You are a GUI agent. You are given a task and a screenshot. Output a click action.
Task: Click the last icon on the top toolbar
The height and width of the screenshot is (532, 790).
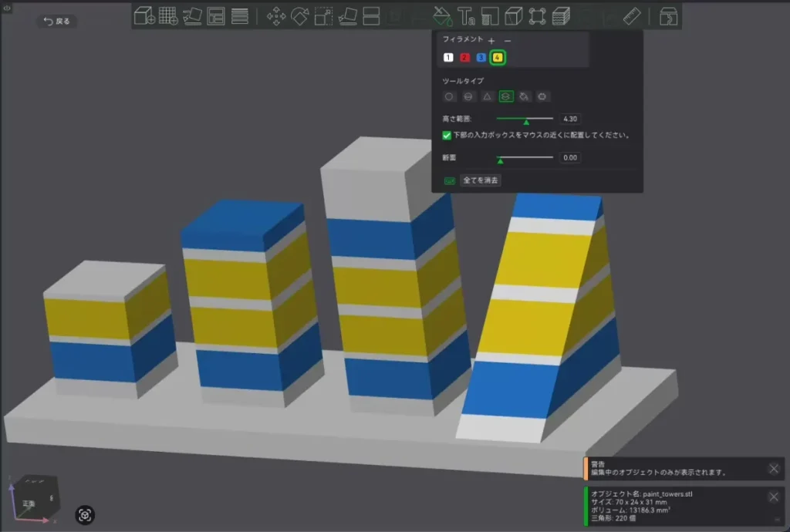tap(669, 16)
